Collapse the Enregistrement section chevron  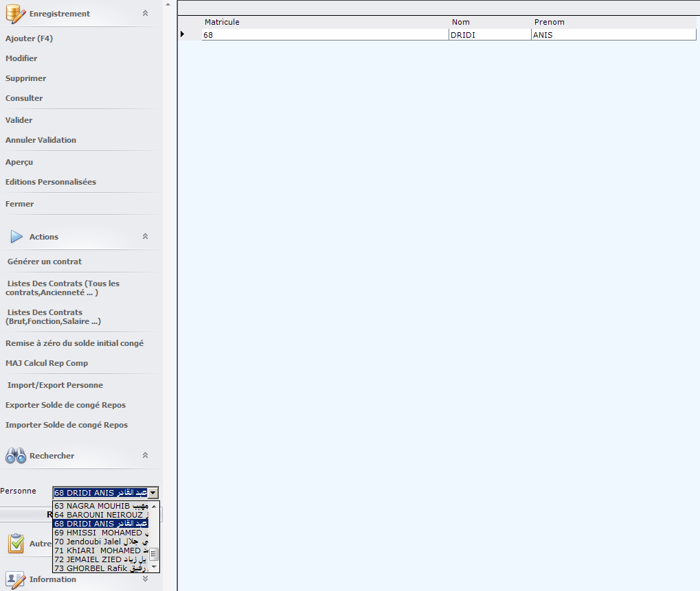coord(145,13)
